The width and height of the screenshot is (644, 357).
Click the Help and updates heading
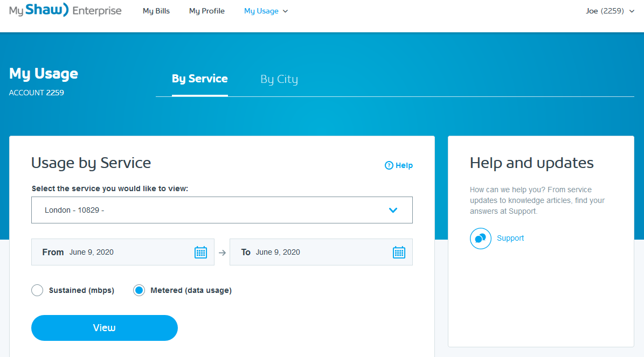pyautogui.click(x=531, y=163)
